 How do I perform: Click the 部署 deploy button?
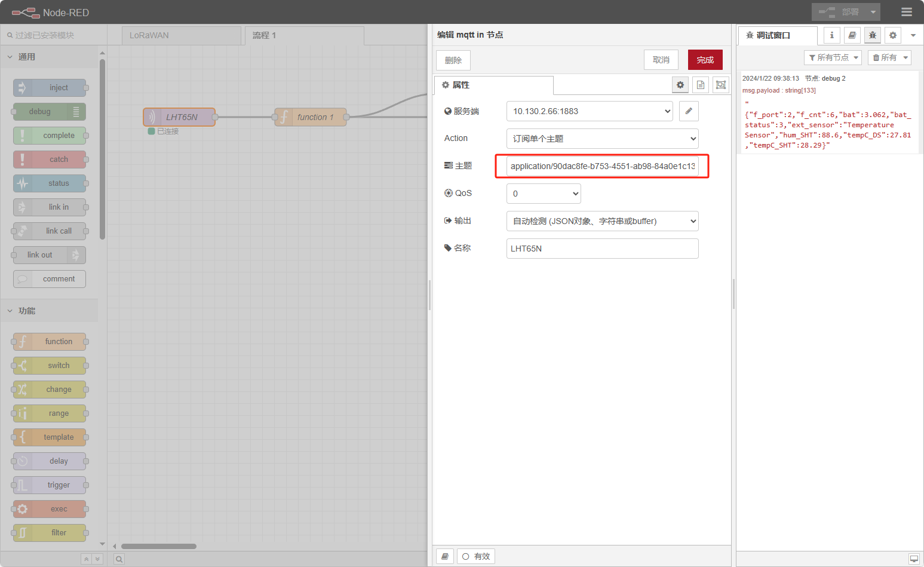838,12
